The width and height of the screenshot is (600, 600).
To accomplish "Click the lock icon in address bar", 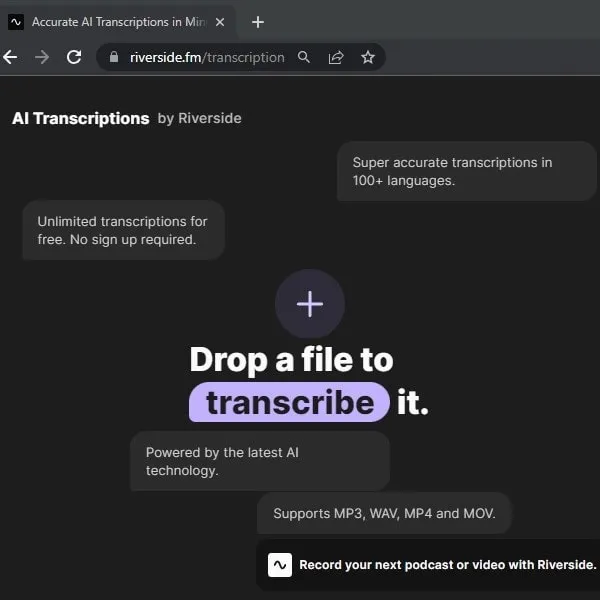I will click(114, 57).
